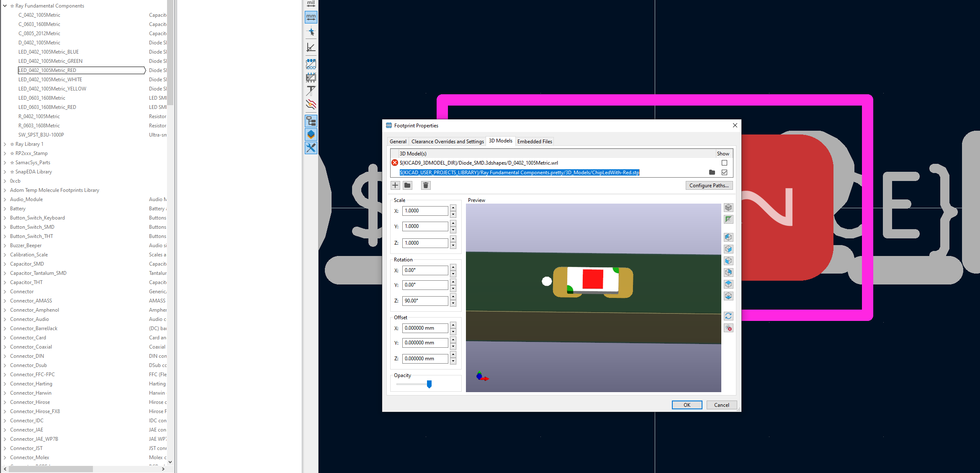Collapse the Ray Fundamental Components library
Viewport: 980px width, 473px height.
(x=5, y=6)
